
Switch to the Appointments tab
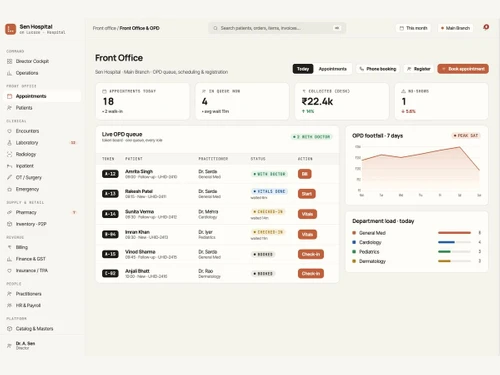pyautogui.click(x=333, y=69)
